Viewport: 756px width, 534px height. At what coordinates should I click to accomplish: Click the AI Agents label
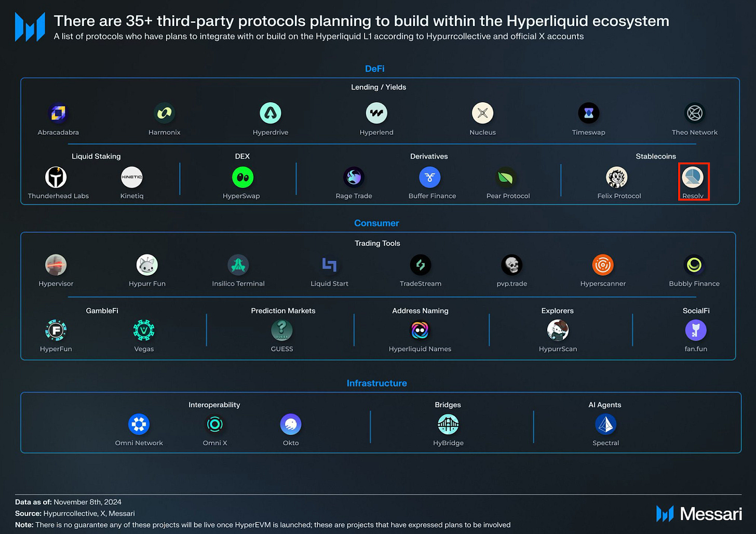click(605, 405)
